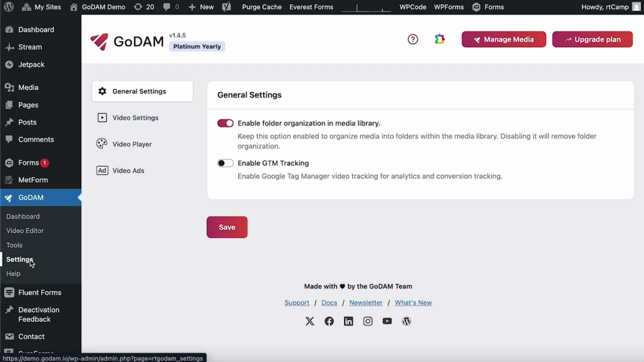Image resolution: width=644 pixels, height=362 pixels.
Task: Click the user avatar in admin bar
Action: pos(636,7)
